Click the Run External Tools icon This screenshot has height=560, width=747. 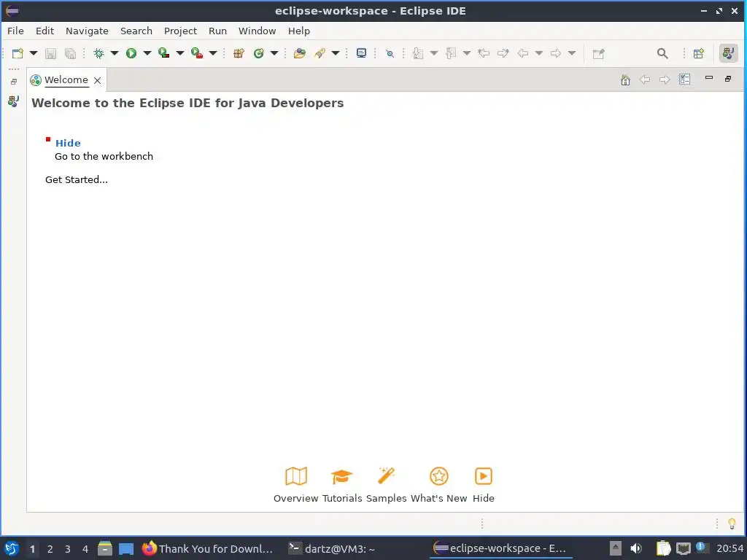click(x=197, y=53)
